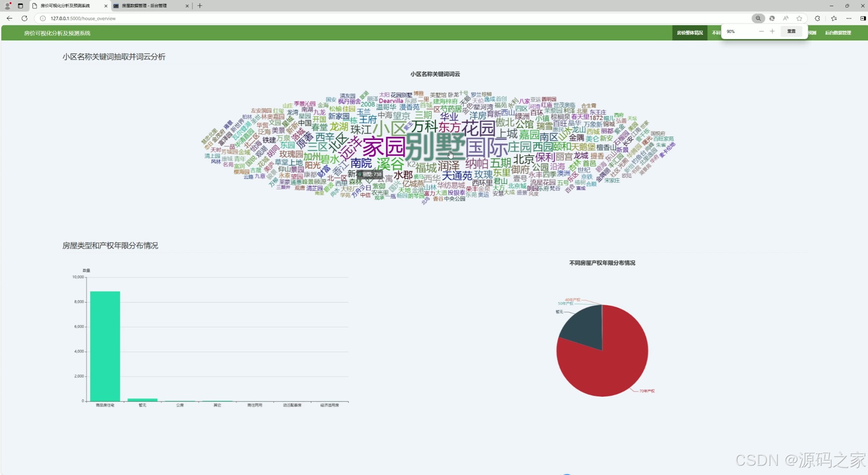Screen dimensions: 868x475
Task: Open the tab actions menu icon
Action: (x=20, y=6)
